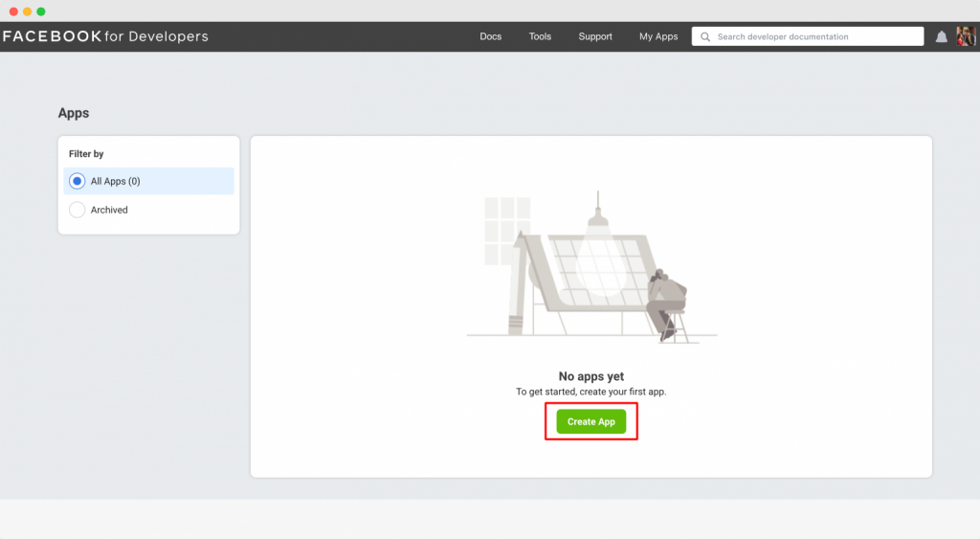The width and height of the screenshot is (980, 539).
Task: Click the "Apps" page heading
Action: pyautogui.click(x=74, y=113)
